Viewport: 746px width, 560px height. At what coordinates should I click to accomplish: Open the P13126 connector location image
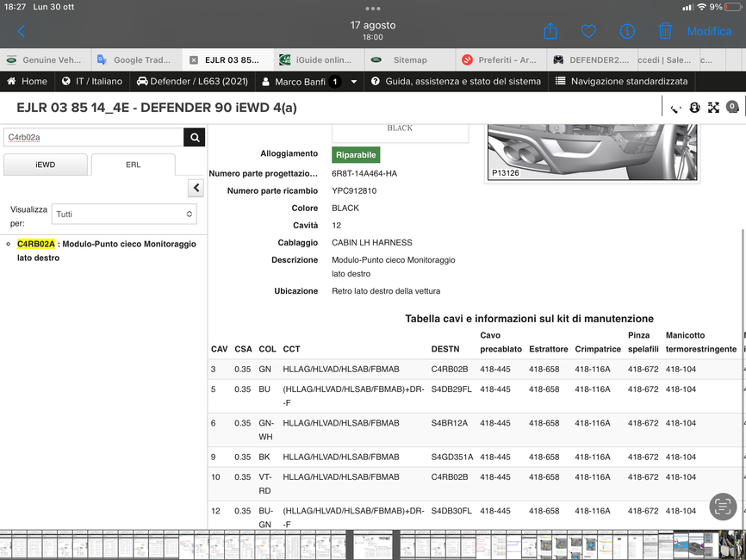click(x=593, y=152)
